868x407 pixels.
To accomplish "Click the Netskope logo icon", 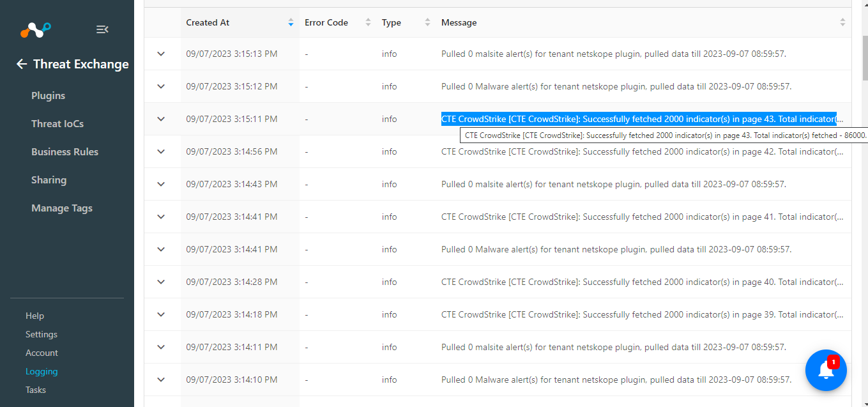I will coord(36,29).
